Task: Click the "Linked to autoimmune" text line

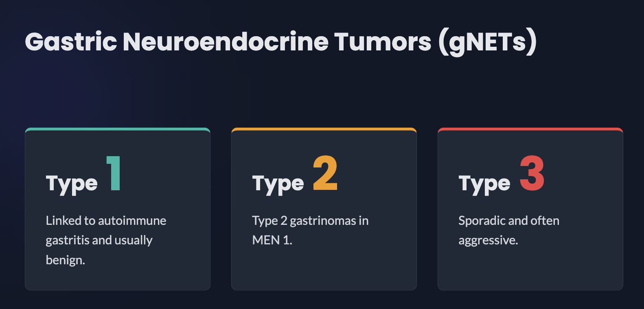Action: pyautogui.click(x=106, y=220)
